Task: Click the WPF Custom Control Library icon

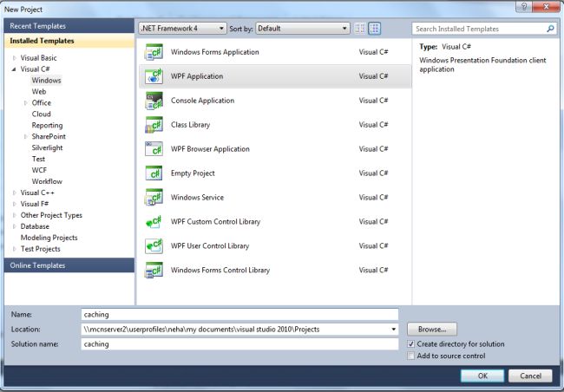Action: click(x=154, y=221)
